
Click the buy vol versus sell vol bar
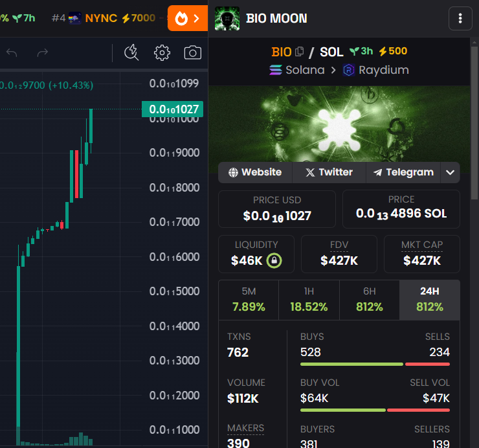(x=375, y=410)
